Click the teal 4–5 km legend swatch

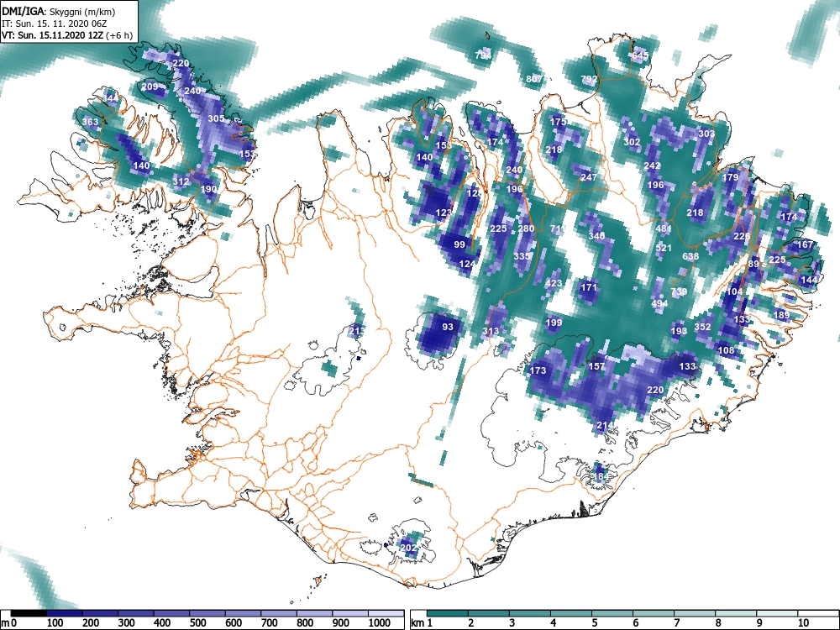(571, 613)
